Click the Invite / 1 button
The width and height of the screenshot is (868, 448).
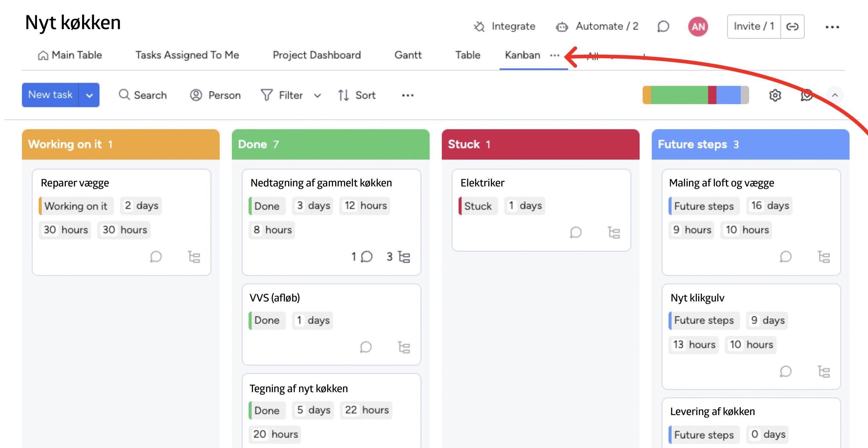(x=754, y=26)
